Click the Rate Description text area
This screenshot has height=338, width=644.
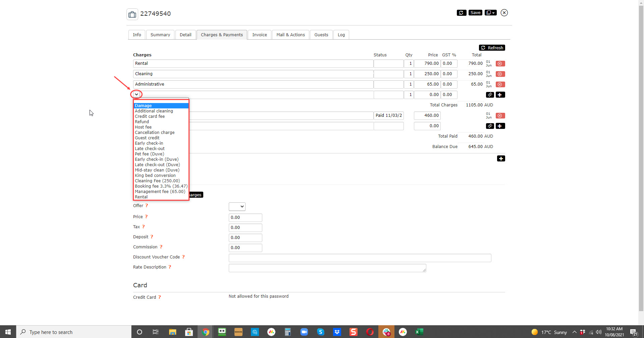[327, 268]
